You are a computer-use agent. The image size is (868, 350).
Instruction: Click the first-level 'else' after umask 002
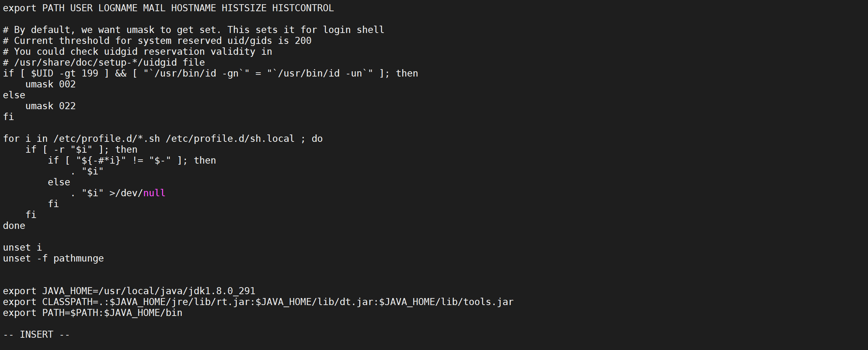pyautogui.click(x=14, y=95)
